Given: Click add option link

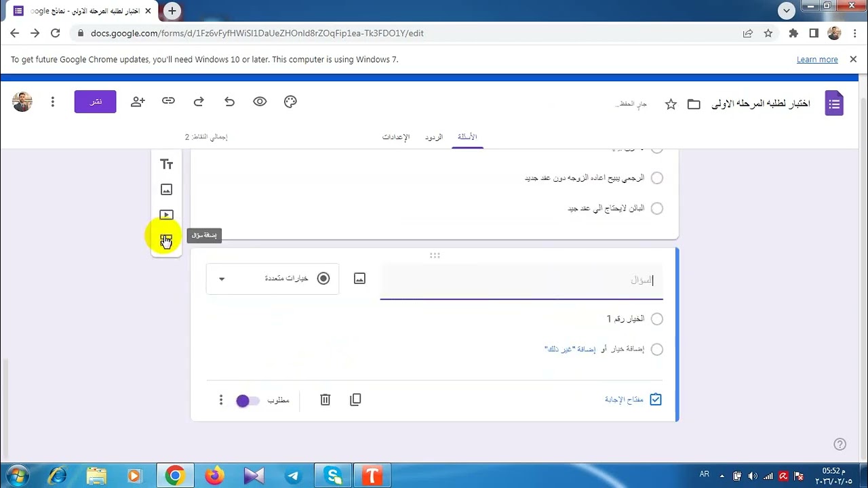Looking at the screenshot, I should (x=627, y=350).
